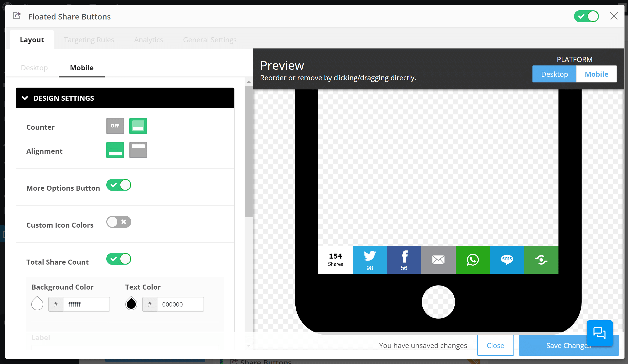The image size is (628, 364).
Task: Click the Twitter share button icon
Action: pos(369,259)
